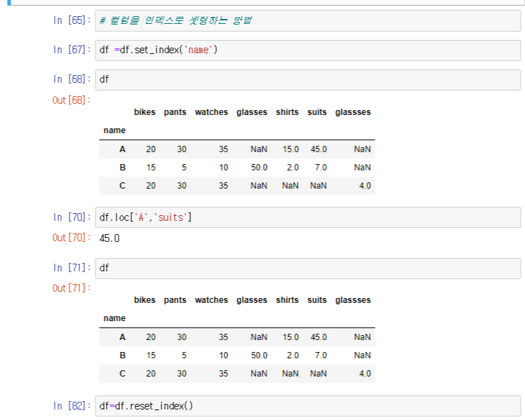This screenshot has height=420, width=525.
Task: Click 7.0 suits value in Out[68] row B
Action: pyautogui.click(x=321, y=167)
